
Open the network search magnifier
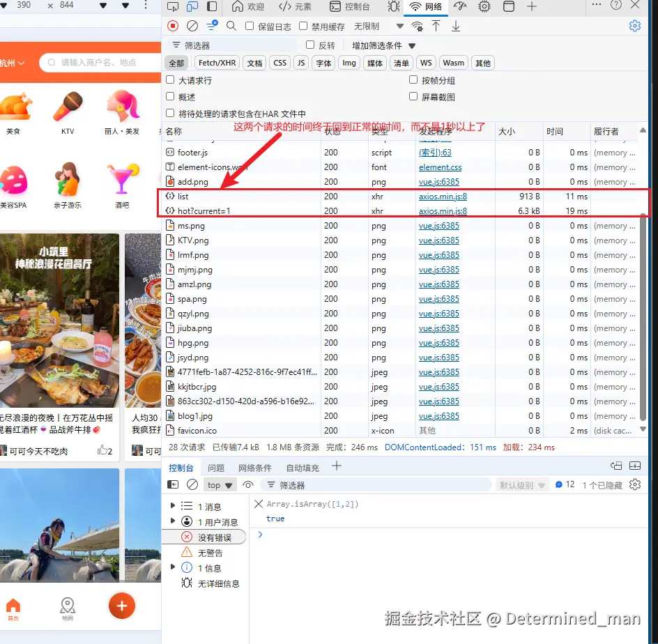click(231, 26)
